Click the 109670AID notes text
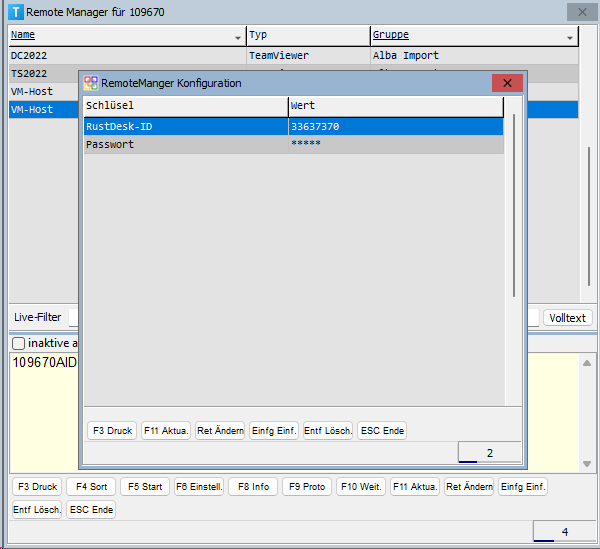The width and height of the screenshot is (600, 549). (45, 363)
